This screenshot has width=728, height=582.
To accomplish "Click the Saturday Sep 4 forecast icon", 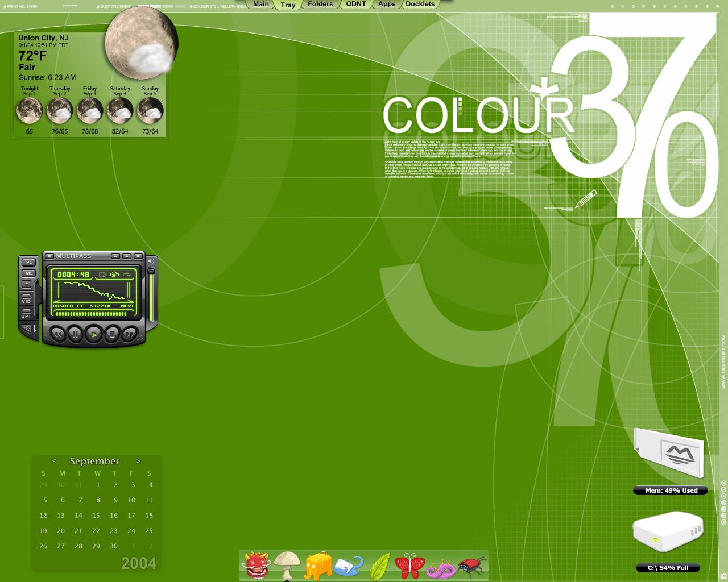I will (120, 111).
